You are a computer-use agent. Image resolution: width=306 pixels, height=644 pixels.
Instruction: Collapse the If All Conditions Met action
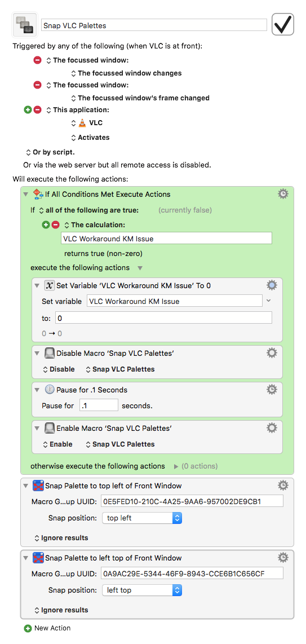(x=26, y=194)
